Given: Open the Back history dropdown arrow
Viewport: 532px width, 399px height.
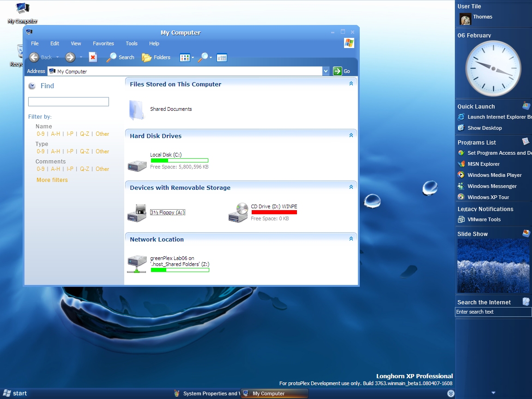Looking at the screenshot, I should pos(57,57).
